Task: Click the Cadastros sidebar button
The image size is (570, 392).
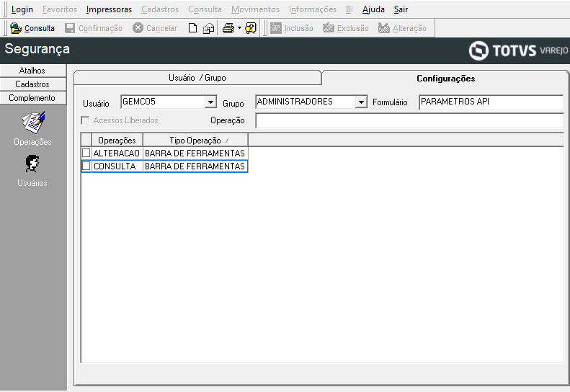Action: (x=32, y=84)
